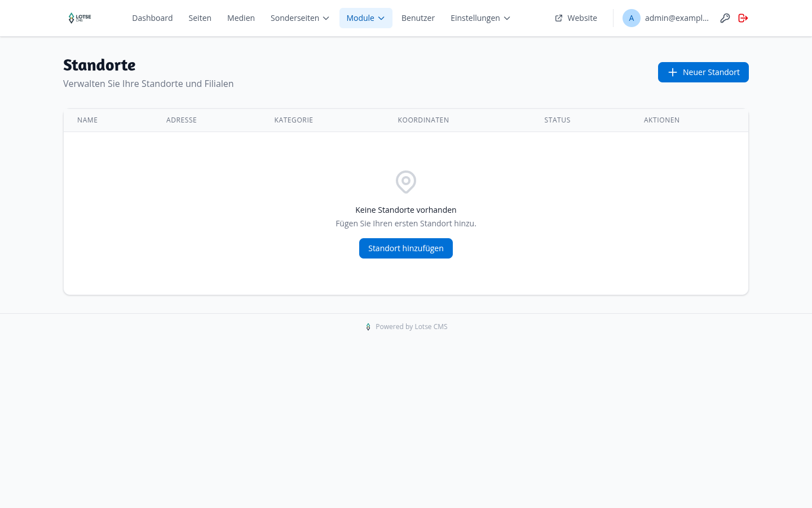Click the Standorte page heading
The image size is (812, 508).
(99, 65)
